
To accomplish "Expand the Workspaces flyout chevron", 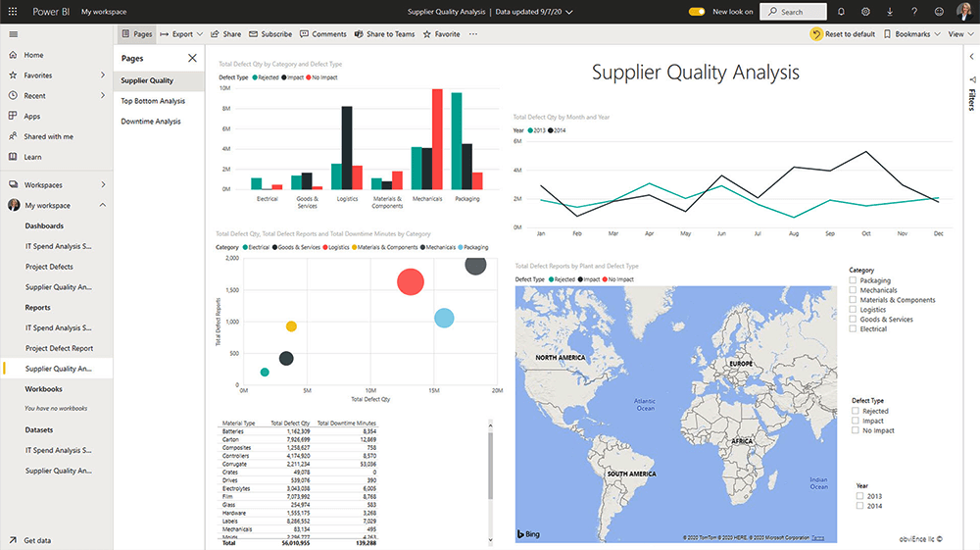I will 103,184.
